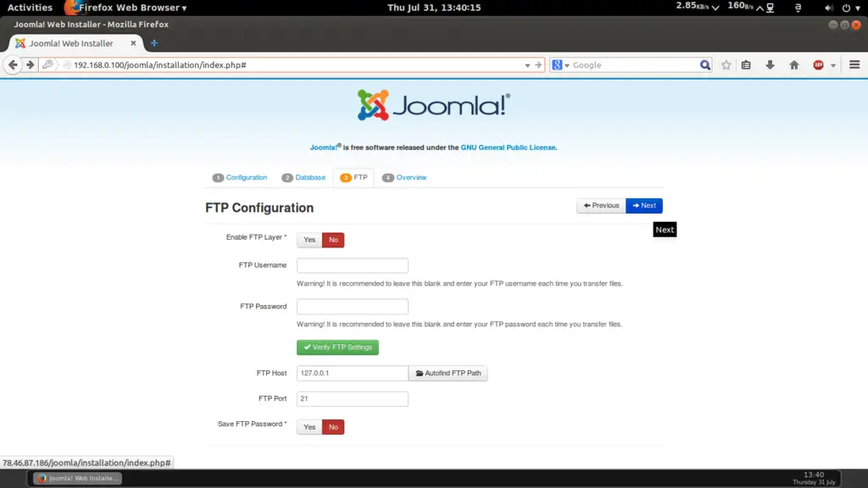The height and width of the screenshot is (488, 868).
Task: Open the Activities overview
Action: 30,7
